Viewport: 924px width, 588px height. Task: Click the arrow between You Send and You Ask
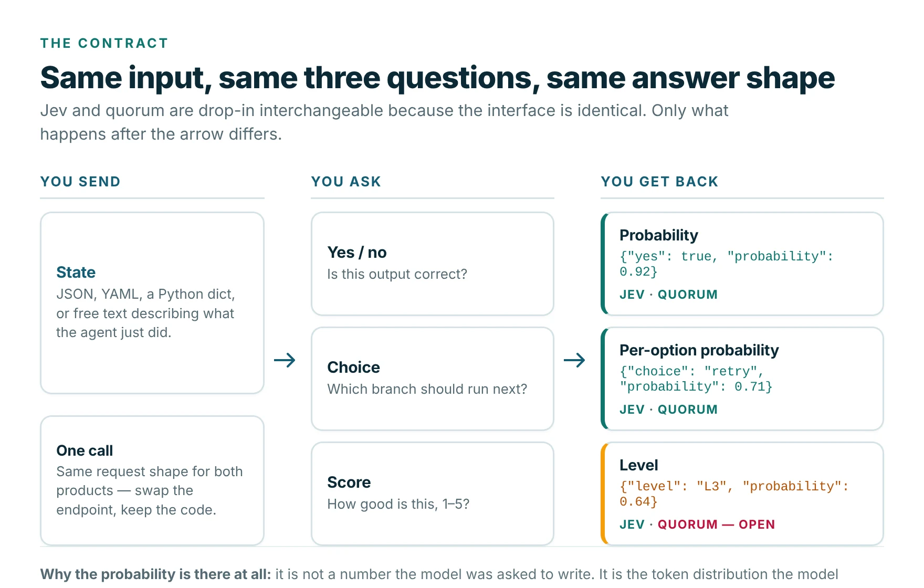pos(285,360)
